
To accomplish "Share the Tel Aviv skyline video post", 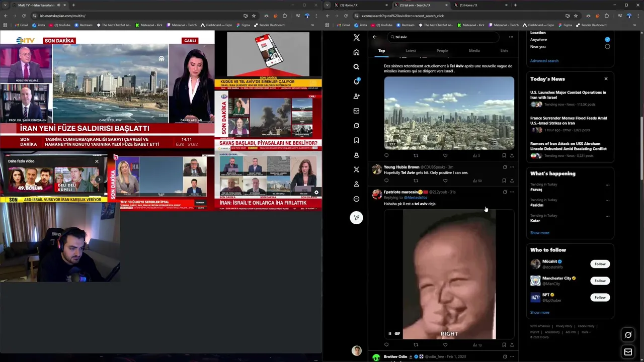I will point(512,155).
